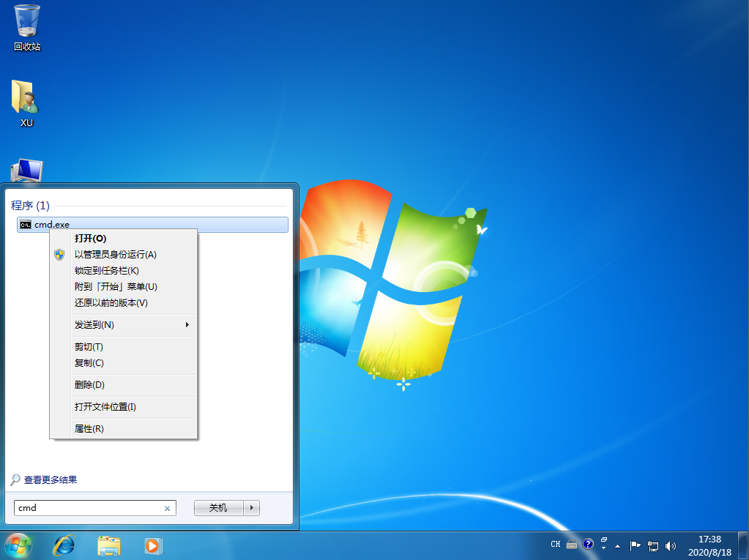This screenshot has width=749, height=560.
Task: Launch Internet Explorer from the taskbar
Action: click(64, 545)
